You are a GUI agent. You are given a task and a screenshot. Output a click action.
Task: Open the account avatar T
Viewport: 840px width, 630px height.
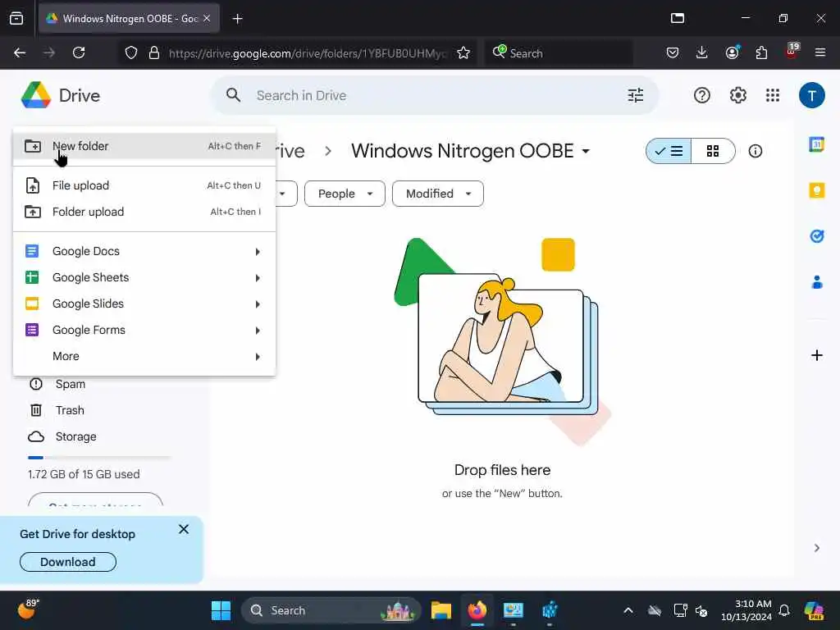(811, 95)
